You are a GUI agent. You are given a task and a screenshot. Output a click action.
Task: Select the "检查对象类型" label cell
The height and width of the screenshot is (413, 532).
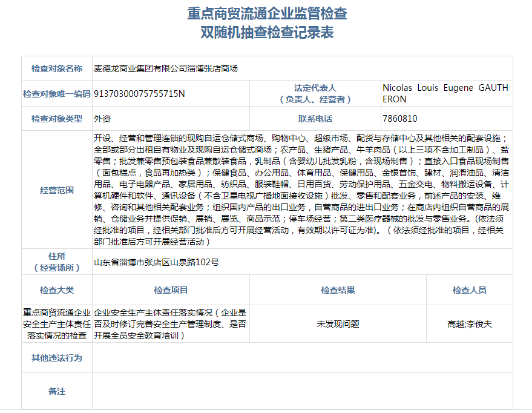(x=57, y=119)
